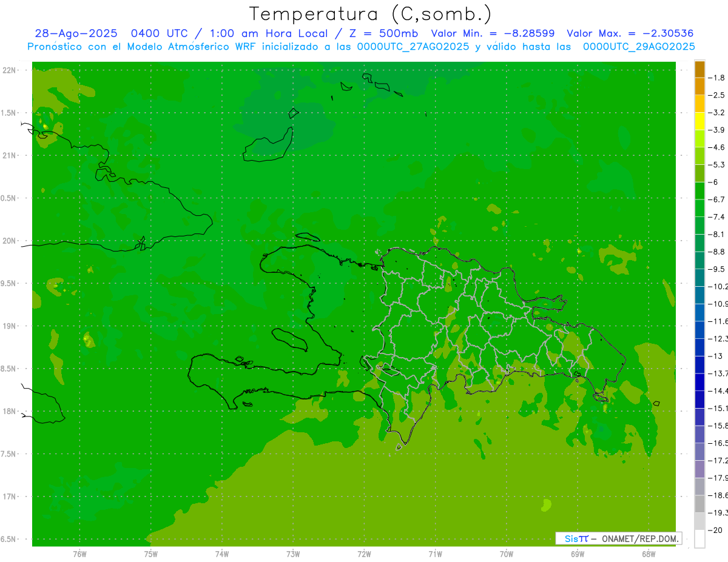Click the "69W" longitude axis label
The height and width of the screenshot is (562, 728).
tap(577, 554)
